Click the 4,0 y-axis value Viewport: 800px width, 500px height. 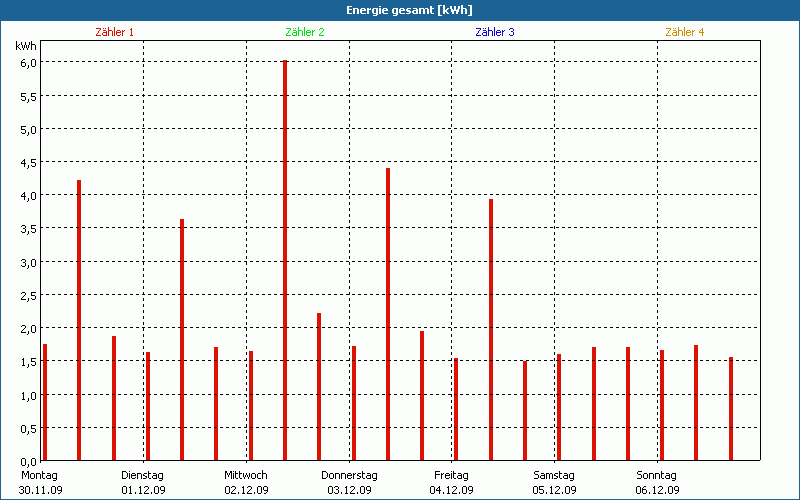pyautogui.click(x=28, y=196)
